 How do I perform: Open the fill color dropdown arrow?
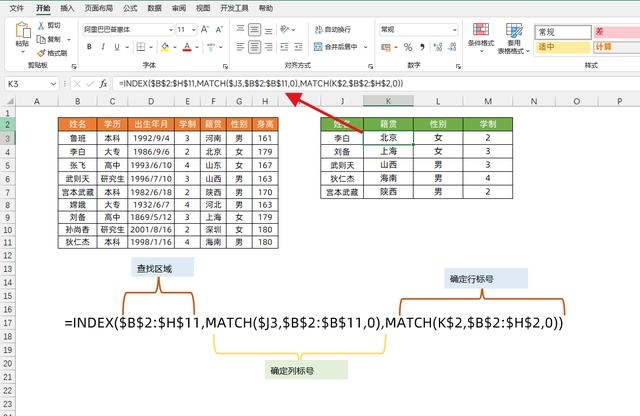point(175,47)
